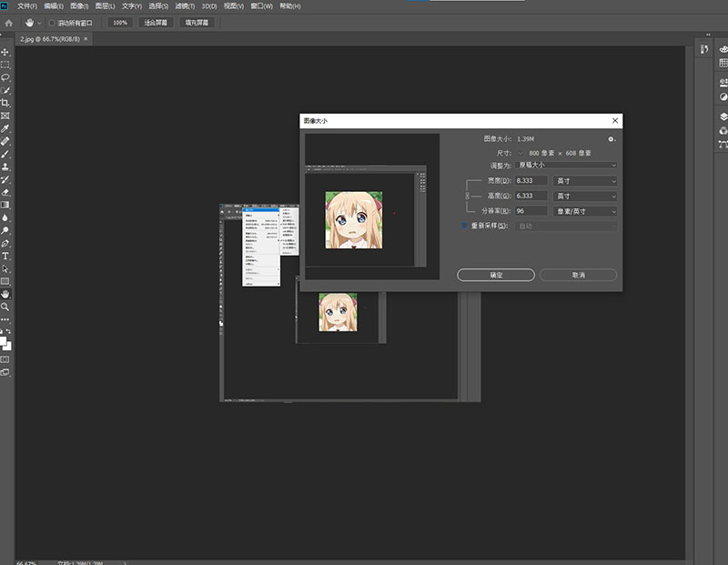Enable the 重新采样 checkbox
The height and width of the screenshot is (565, 728).
(465, 226)
